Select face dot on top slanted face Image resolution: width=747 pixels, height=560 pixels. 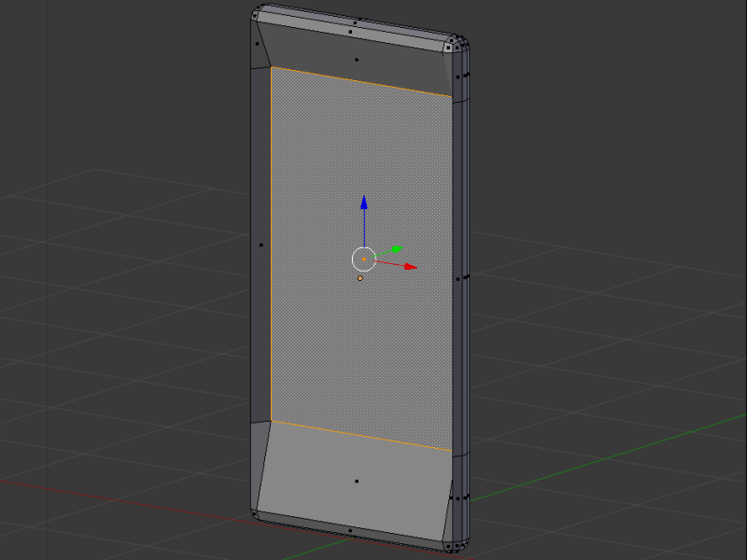point(357,60)
